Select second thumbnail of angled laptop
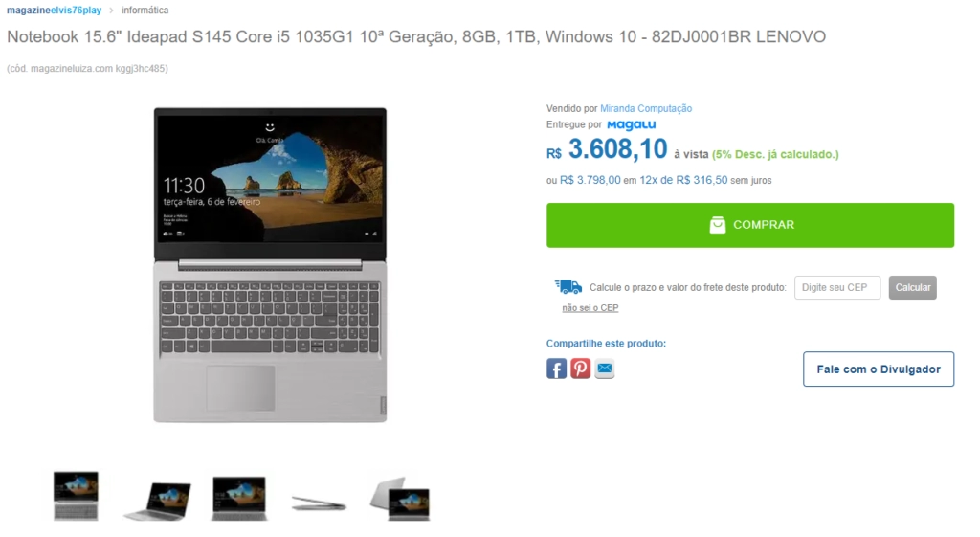980x537 pixels. [158, 500]
